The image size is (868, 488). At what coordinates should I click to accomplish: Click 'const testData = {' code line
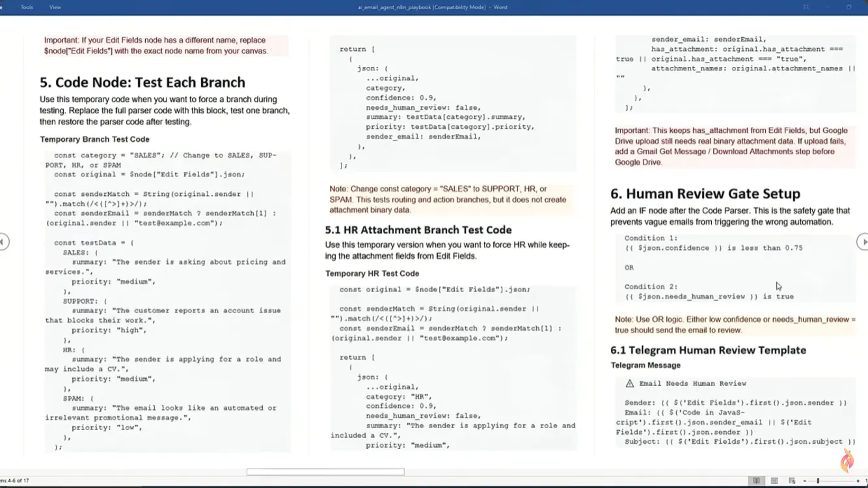[x=94, y=243]
